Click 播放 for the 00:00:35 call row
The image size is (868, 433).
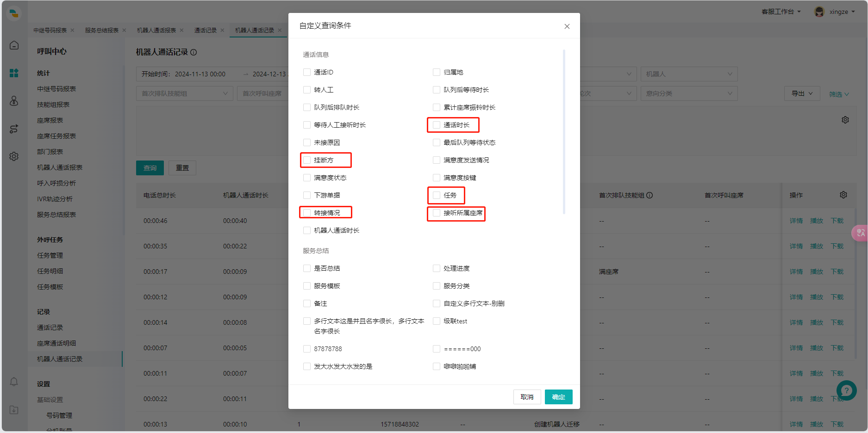tap(817, 246)
